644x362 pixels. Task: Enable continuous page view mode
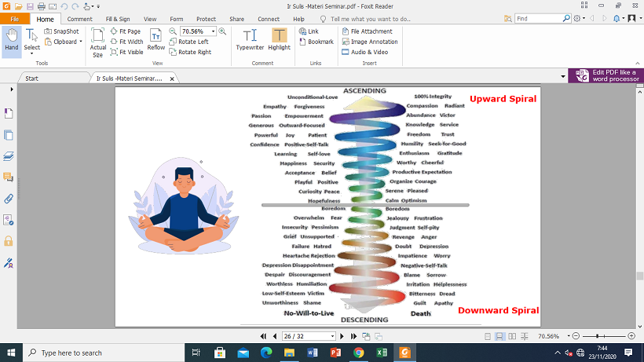click(499, 336)
